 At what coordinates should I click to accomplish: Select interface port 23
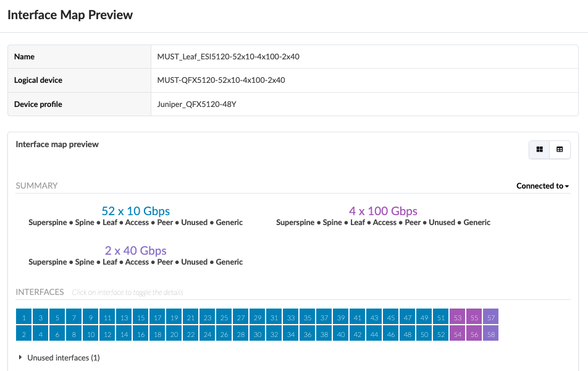point(208,317)
